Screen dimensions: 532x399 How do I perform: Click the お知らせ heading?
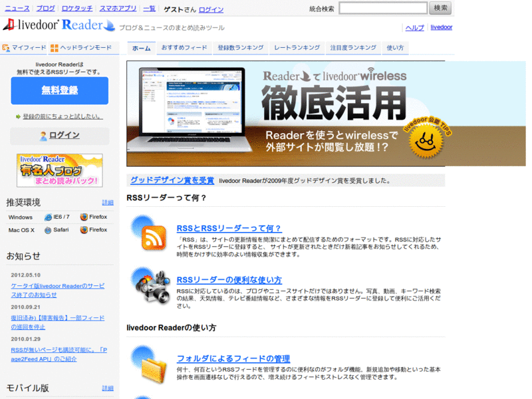click(23, 256)
